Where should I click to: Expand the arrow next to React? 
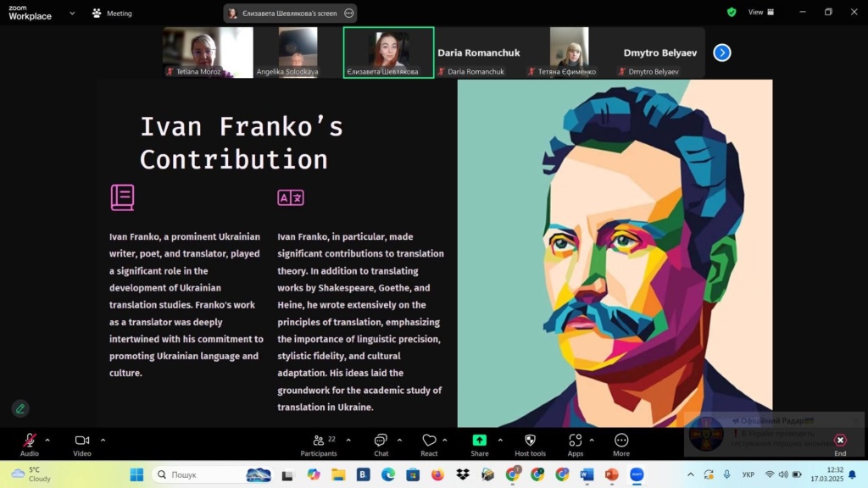pos(445,441)
